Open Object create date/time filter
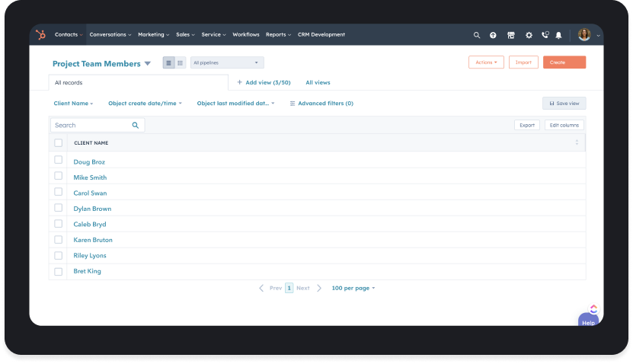The image size is (633, 364). click(145, 104)
